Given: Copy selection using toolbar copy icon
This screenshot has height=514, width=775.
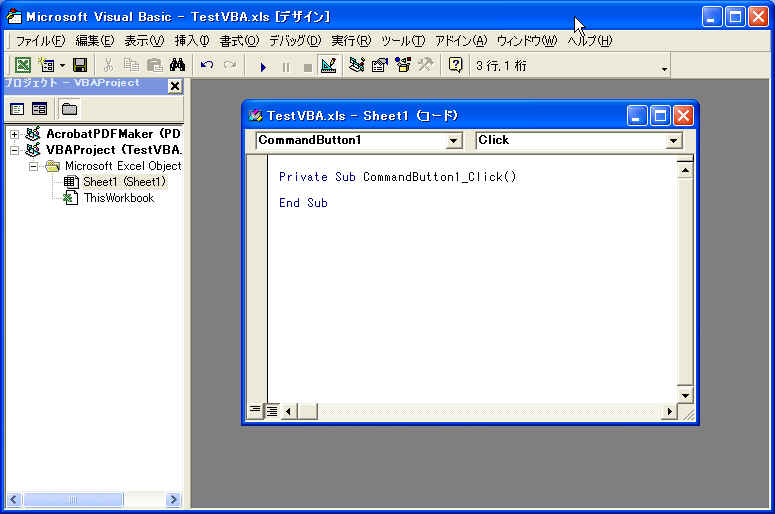Looking at the screenshot, I should pos(131,65).
